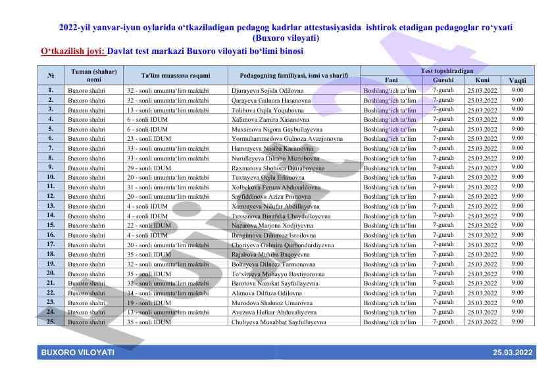554x392 pixels.
Task: Click '19 - sonli IDUM' school cell
Action: tap(149, 303)
